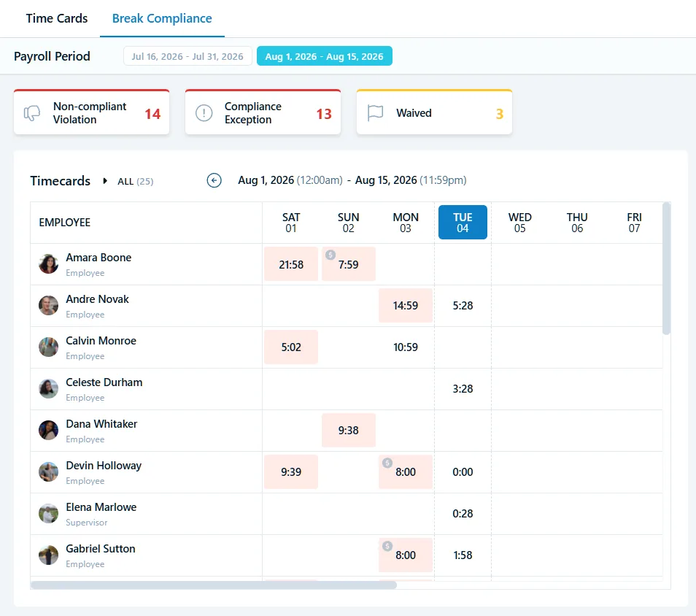696x616 pixels.
Task: Click the vertical scrollbar of timecards table
Action: click(666, 269)
